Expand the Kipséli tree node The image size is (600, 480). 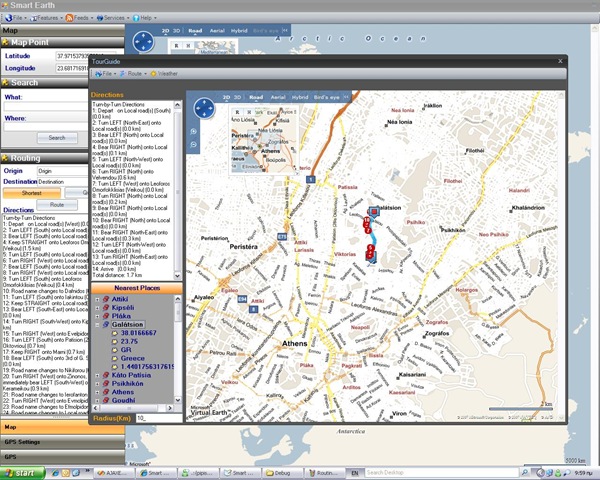(97, 308)
